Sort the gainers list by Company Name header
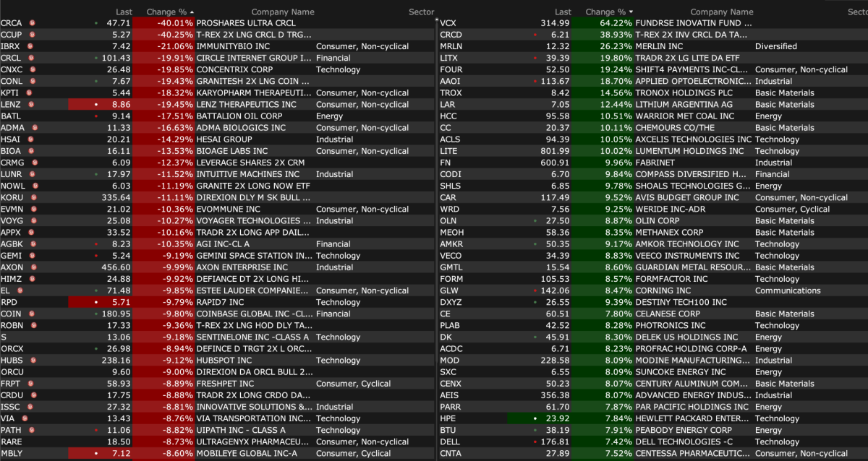This screenshot has width=868, height=461. tap(721, 12)
